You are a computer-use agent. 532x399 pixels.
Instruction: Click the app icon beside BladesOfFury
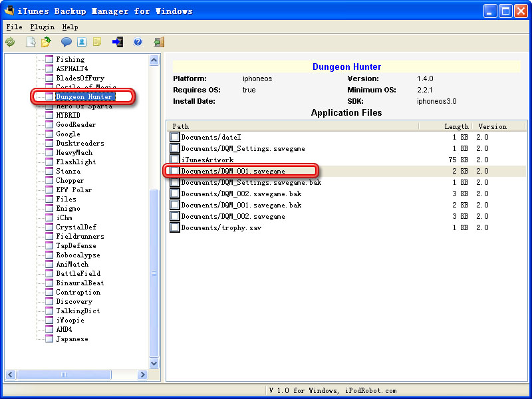[x=49, y=78]
